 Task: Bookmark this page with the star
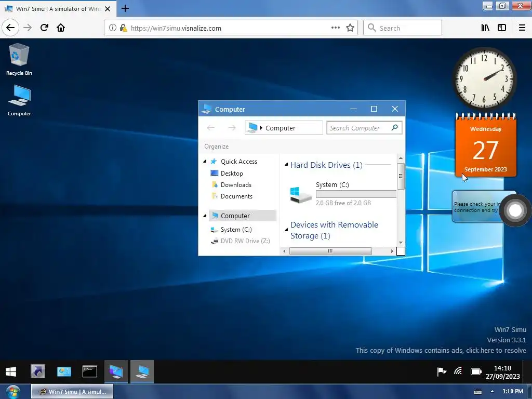click(350, 28)
